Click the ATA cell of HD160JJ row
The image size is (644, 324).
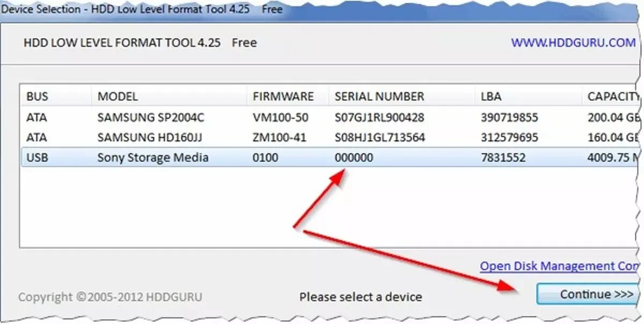pos(36,137)
